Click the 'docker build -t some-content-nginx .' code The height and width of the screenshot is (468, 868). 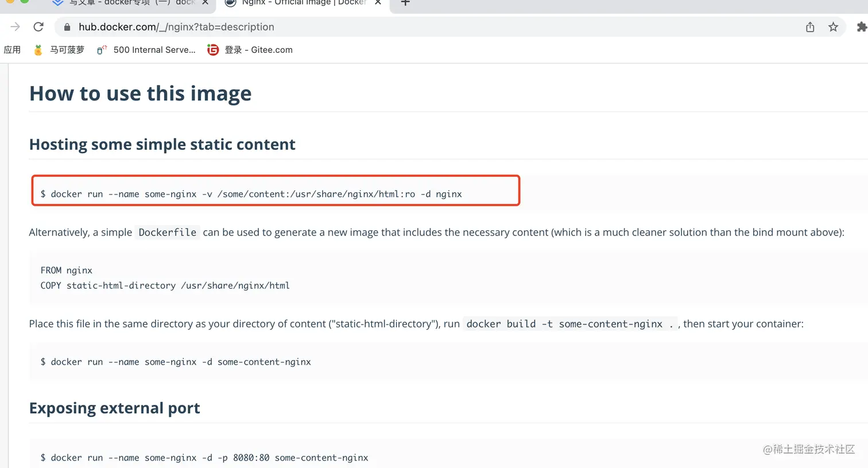click(571, 324)
